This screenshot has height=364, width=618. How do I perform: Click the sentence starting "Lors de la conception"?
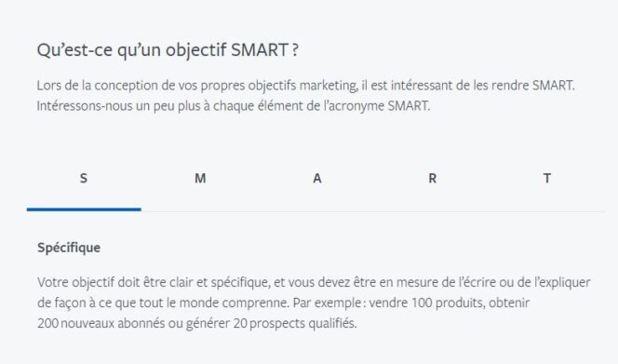point(306,86)
